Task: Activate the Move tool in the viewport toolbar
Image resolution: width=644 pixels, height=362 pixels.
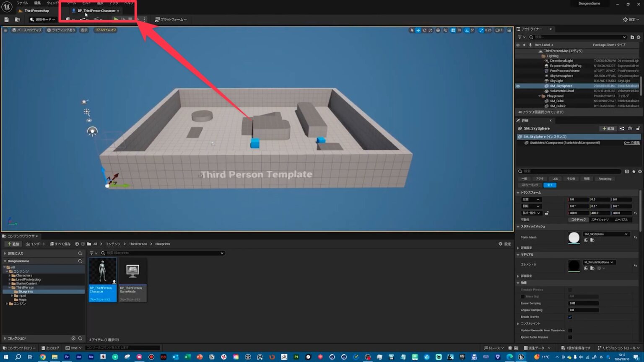Action: click(x=418, y=30)
